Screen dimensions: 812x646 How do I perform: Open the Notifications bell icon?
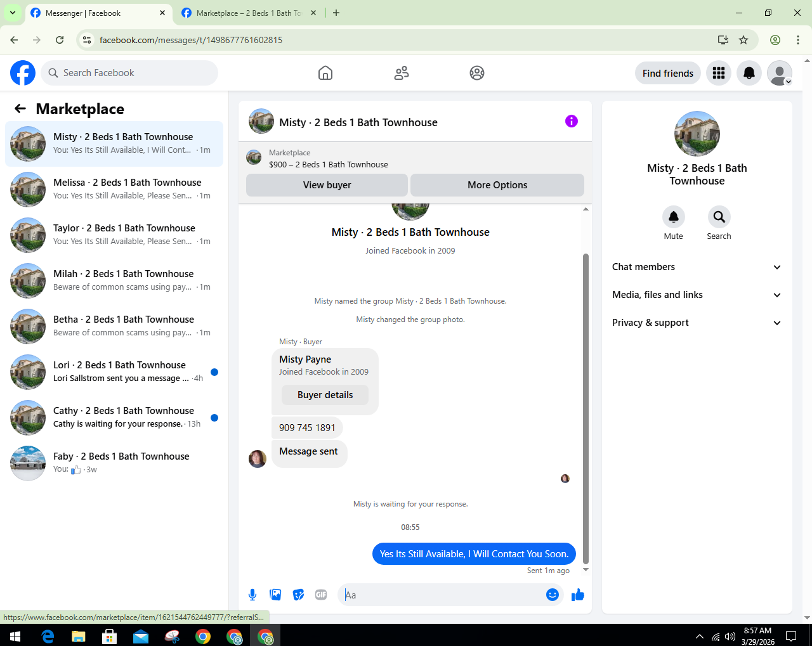[749, 73]
